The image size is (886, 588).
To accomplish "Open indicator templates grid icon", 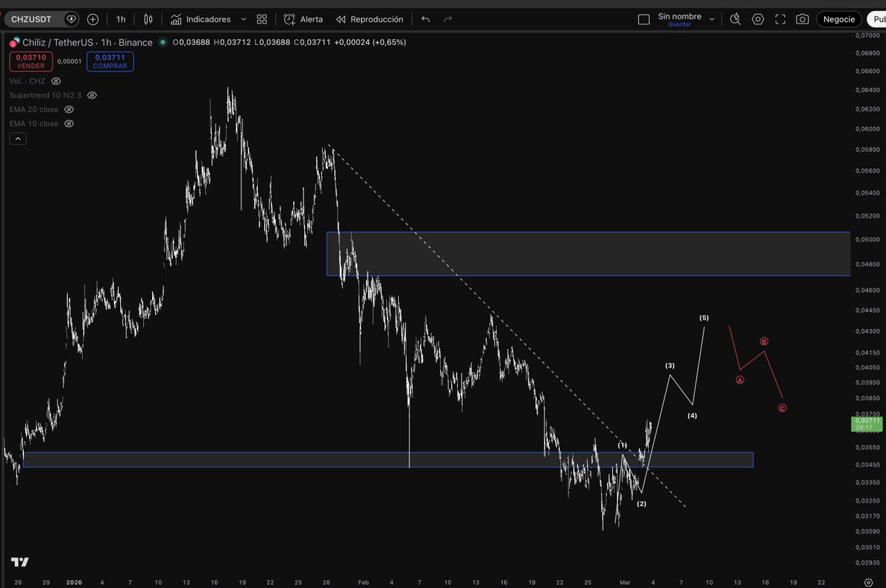I will coord(262,19).
